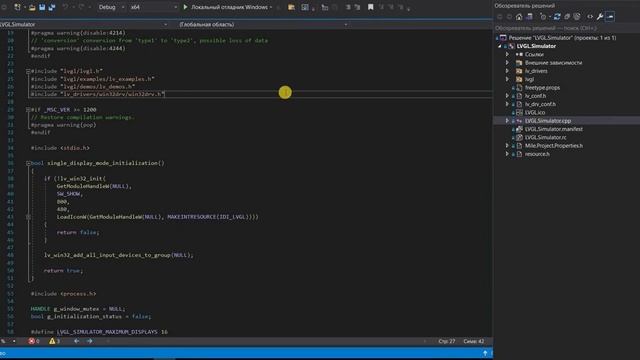Select lv_conf.h in Solution Explorer

[x=535, y=96]
